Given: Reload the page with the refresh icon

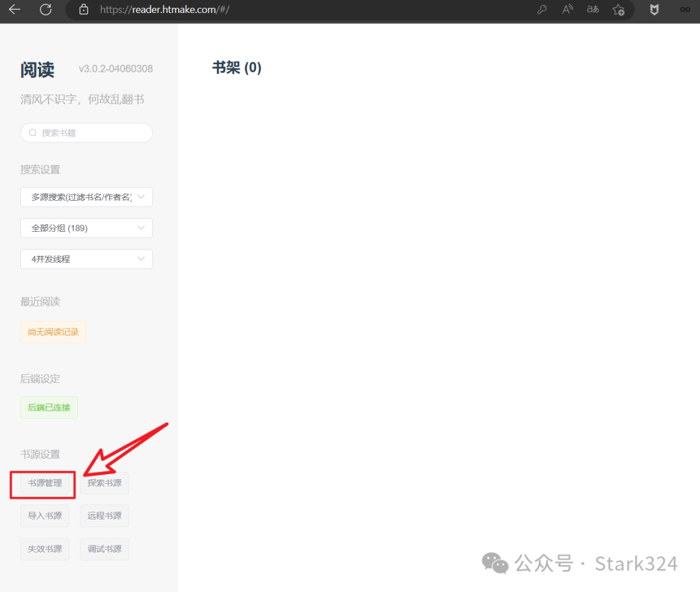Looking at the screenshot, I should (x=45, y=9).
